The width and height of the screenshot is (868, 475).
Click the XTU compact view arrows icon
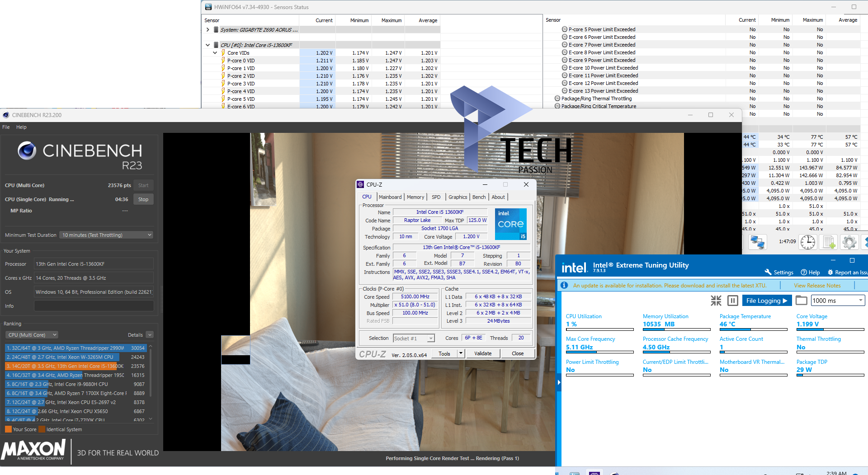tap(716, 301)
